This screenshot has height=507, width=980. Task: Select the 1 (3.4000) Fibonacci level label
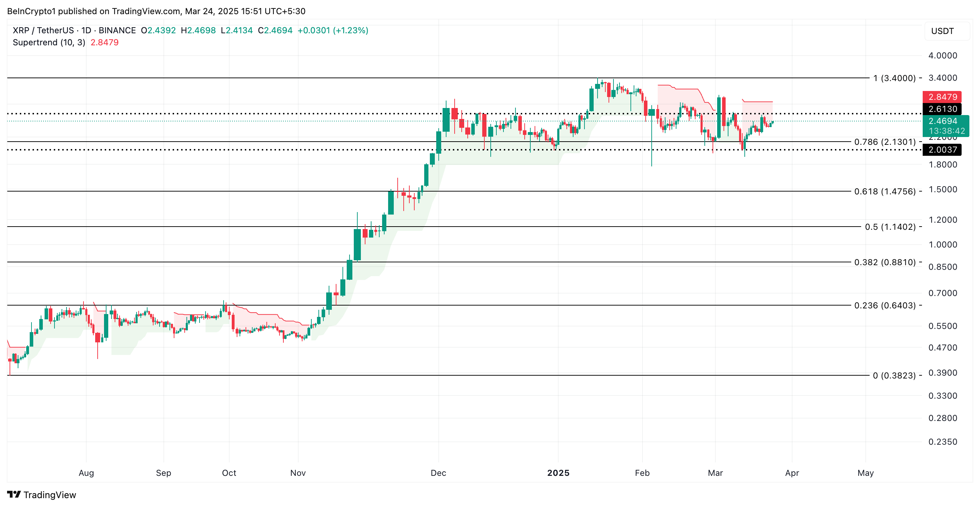click(x=894, y=78)
